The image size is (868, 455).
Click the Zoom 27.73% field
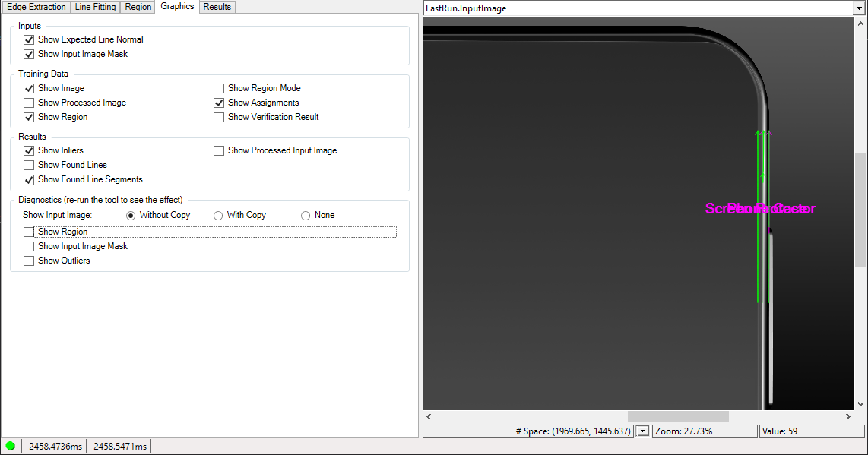click(x=704, y=431)
